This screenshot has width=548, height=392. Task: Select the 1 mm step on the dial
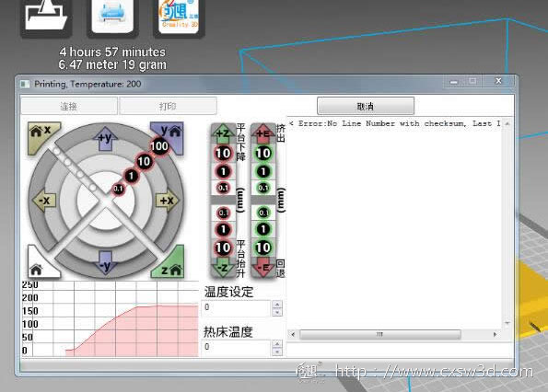click(131, 176)
